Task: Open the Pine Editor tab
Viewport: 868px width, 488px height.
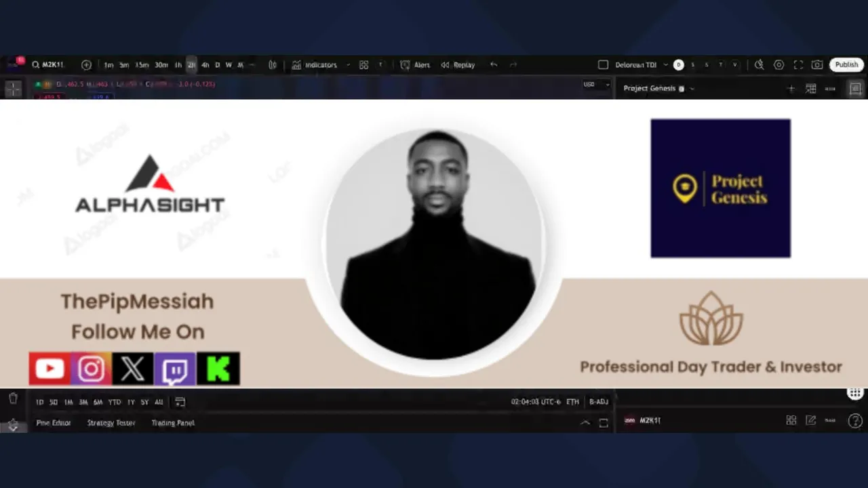Action: click(54, 423)
